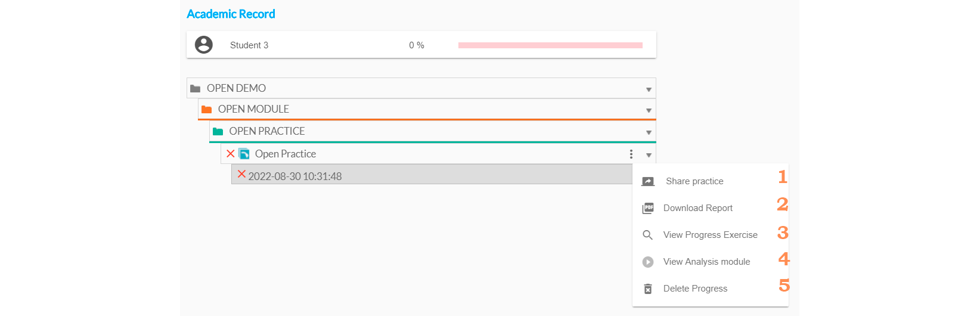Click the gray OPEN DEMO folder icon
The image size is (980, 316).
(196, 88)
